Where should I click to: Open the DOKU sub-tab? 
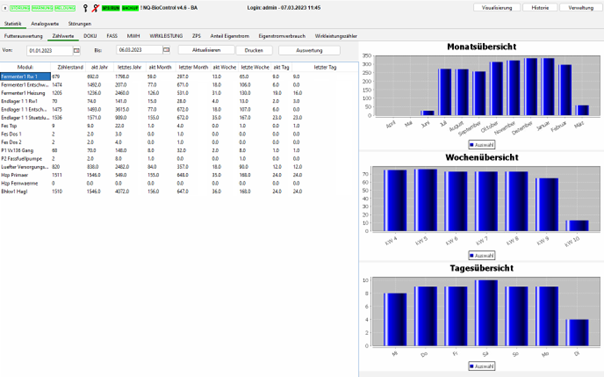[x=90, y=36]
